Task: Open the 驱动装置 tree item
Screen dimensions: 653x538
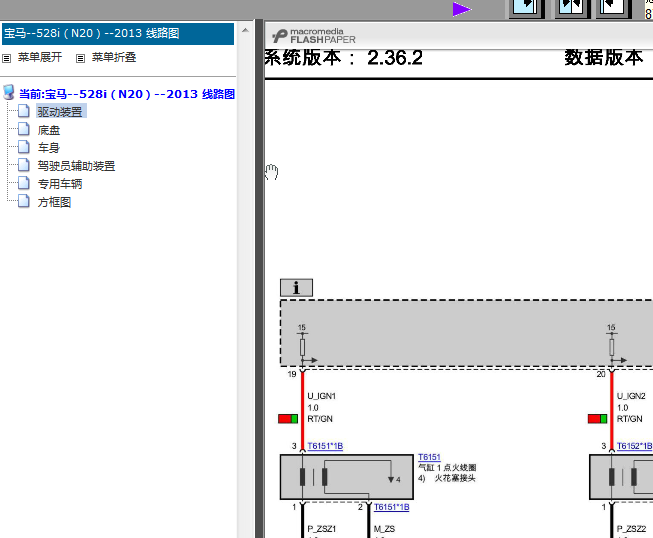Action: tap(60, 112)
